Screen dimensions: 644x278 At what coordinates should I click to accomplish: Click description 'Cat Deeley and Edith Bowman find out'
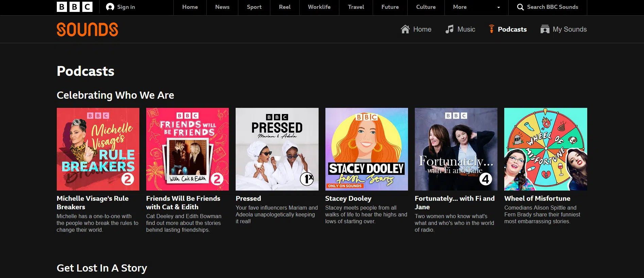point(184,223)
